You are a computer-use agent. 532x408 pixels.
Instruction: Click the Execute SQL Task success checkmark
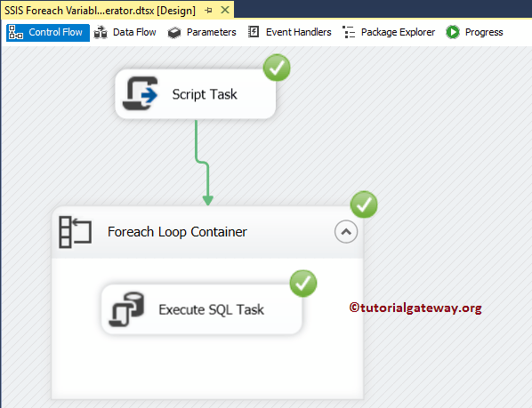303,284
